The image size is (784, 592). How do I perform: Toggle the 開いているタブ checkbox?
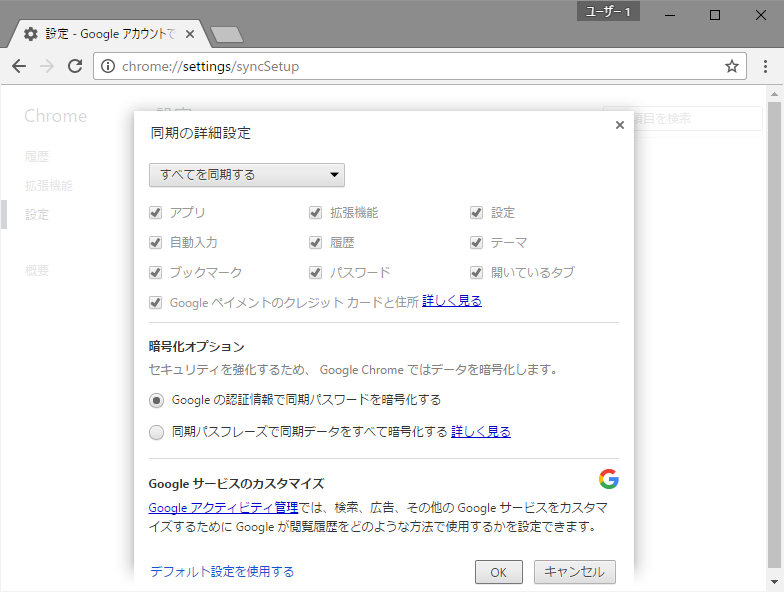coord(476,272)
